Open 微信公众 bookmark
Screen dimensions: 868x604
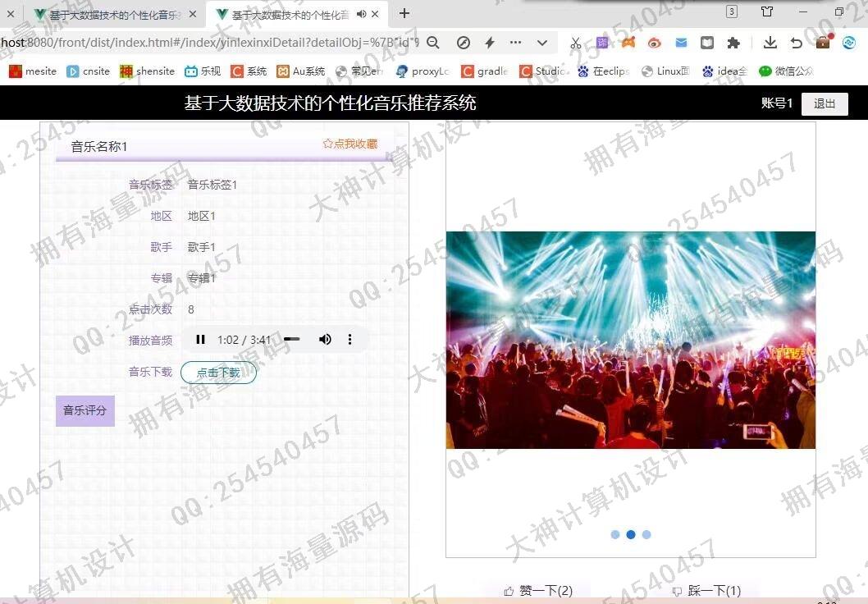[786, 71]
